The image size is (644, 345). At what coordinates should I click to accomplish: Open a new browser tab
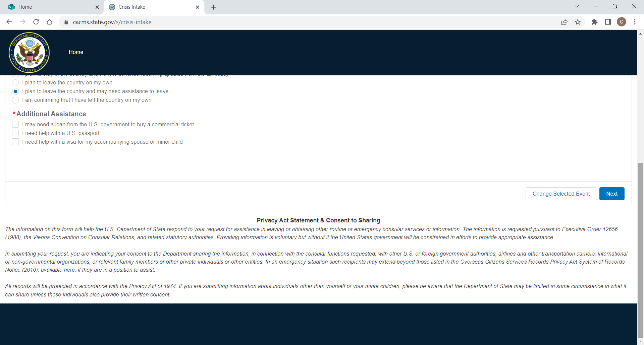tap(213, 7)
